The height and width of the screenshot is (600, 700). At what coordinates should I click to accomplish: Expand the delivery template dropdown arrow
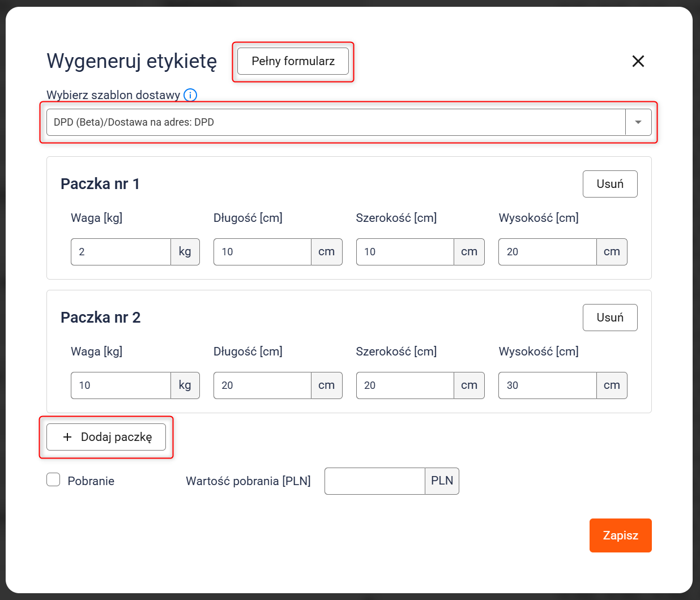[638, 122]
